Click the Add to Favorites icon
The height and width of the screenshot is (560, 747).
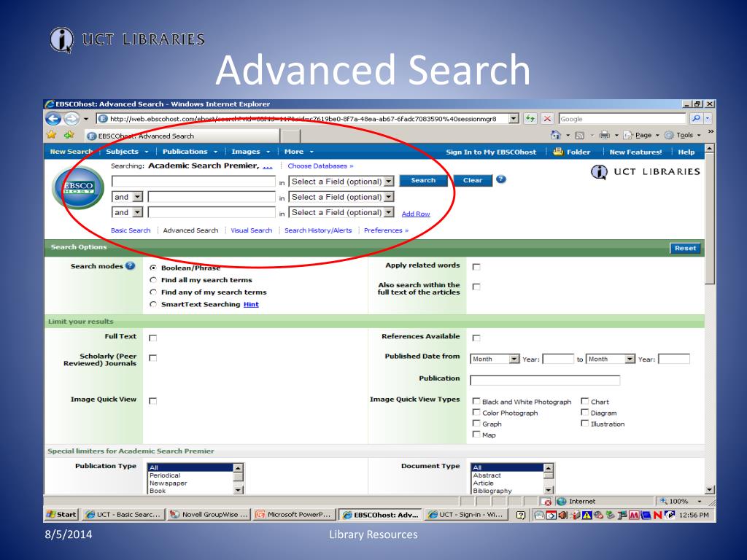click(69, 135)
